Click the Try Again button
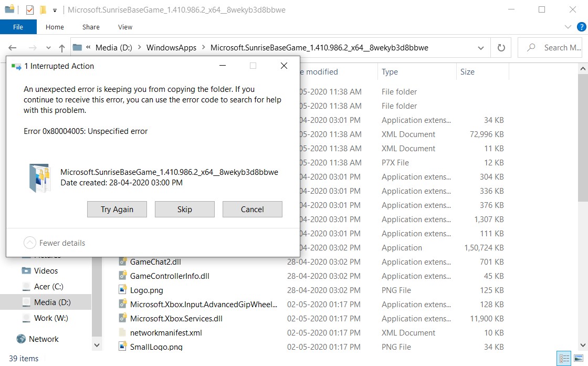 [x=117, y=209]
